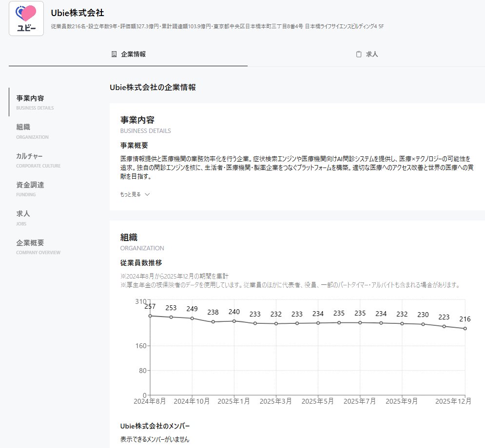Click the 160 y-axis label
Viewport: 485px width, 448px height.
[141, 346]
